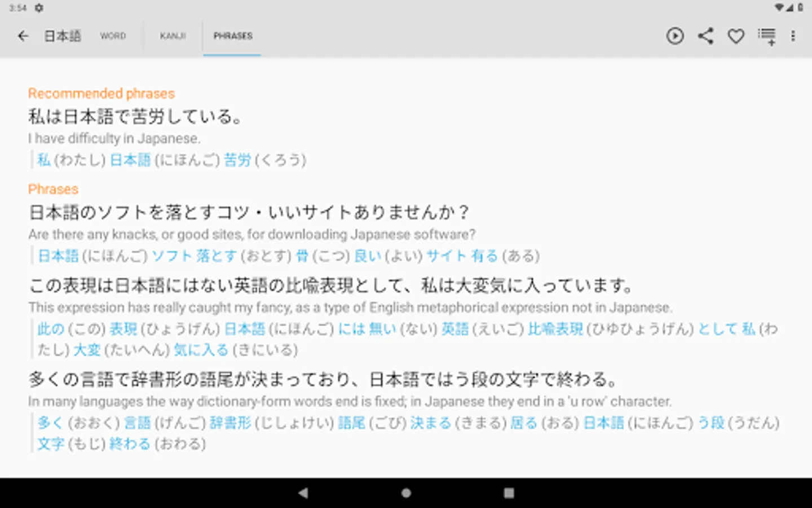The height and width of the screenshot is (508, 812).
Task: Open the には word link
Action: (352, 329)
